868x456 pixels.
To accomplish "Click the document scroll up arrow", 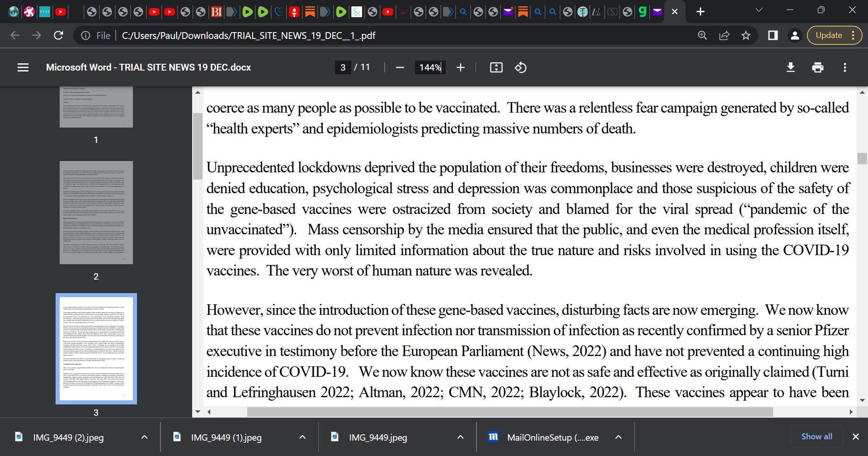I will pos(862,92).
